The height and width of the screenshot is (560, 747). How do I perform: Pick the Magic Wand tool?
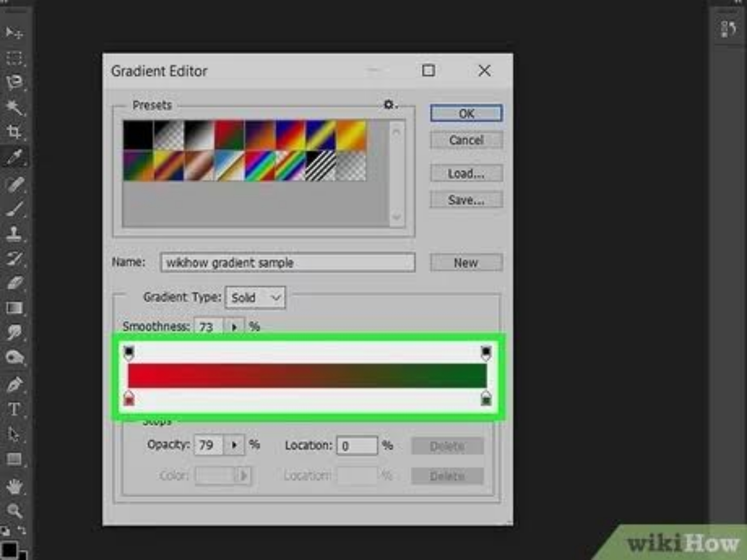point(14,107)
